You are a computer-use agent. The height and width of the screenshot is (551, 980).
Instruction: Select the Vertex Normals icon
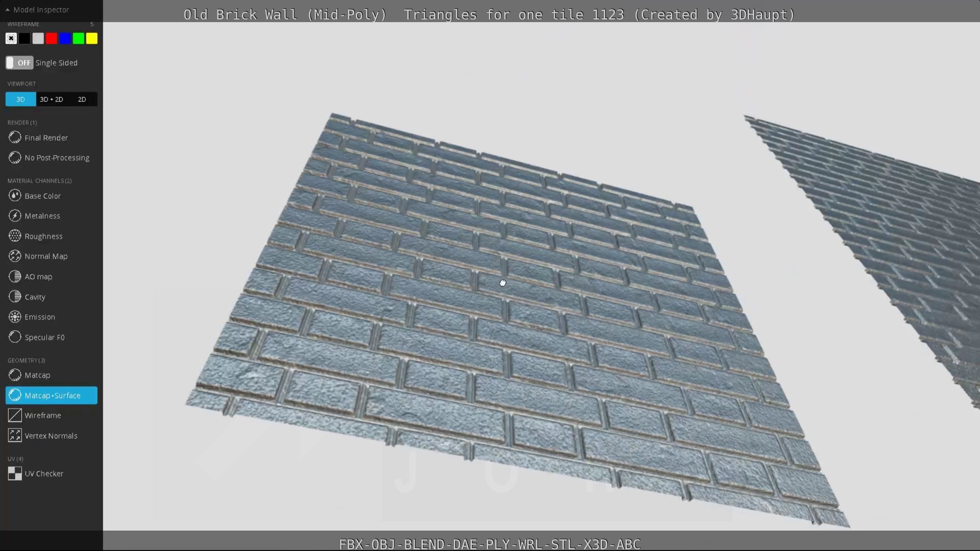point(15,436)
